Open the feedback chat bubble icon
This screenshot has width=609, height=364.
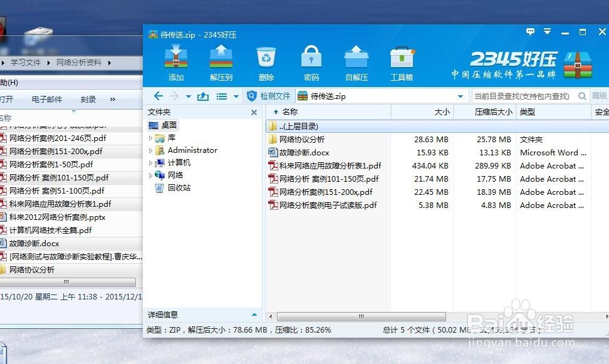click(x=530, y=31)
